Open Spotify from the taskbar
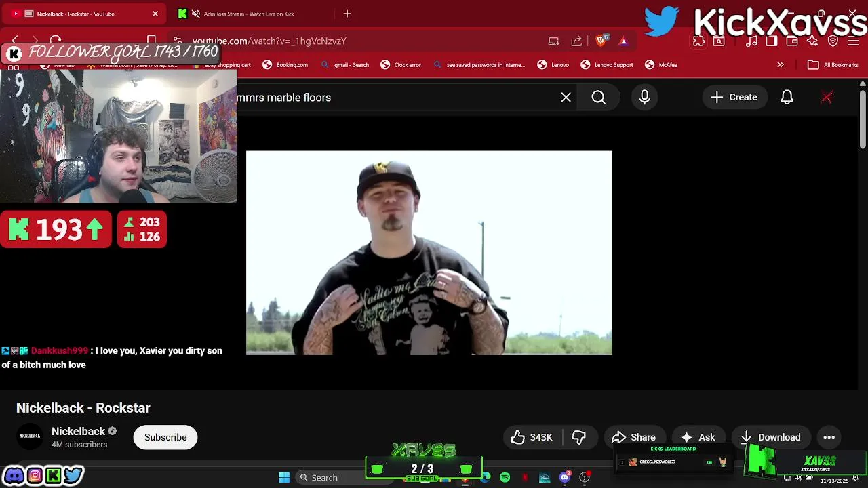The width and height of the screenshot is (868, 488). 505,477
